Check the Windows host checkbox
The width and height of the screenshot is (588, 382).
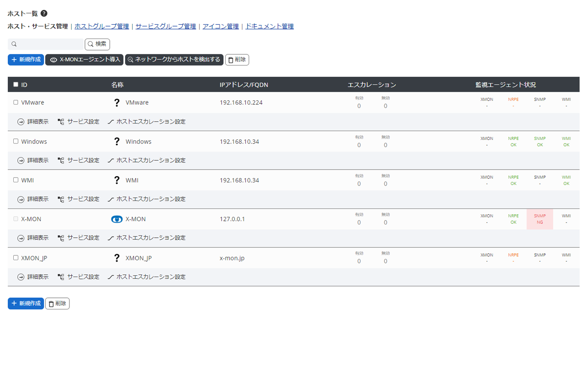coord(16,141)
